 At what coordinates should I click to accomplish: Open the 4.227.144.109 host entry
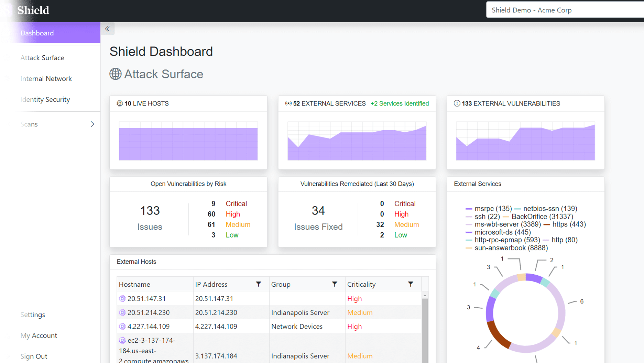[x=148, y=327]
